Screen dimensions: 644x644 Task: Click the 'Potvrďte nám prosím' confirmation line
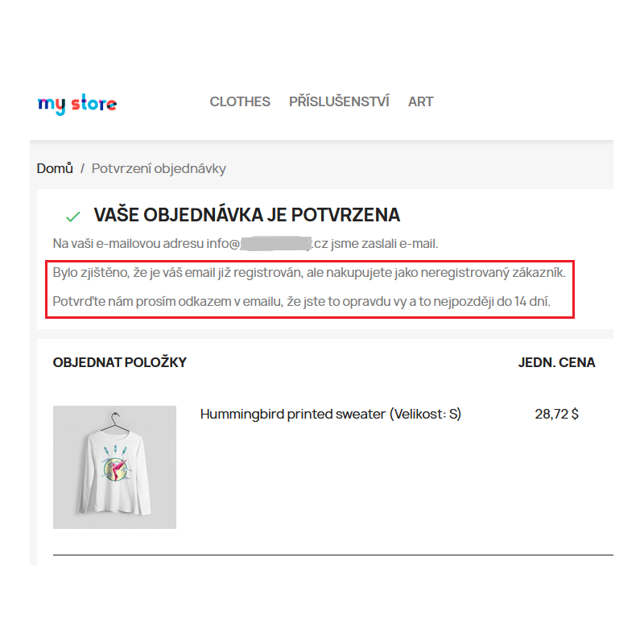click(x=301, y=301)
